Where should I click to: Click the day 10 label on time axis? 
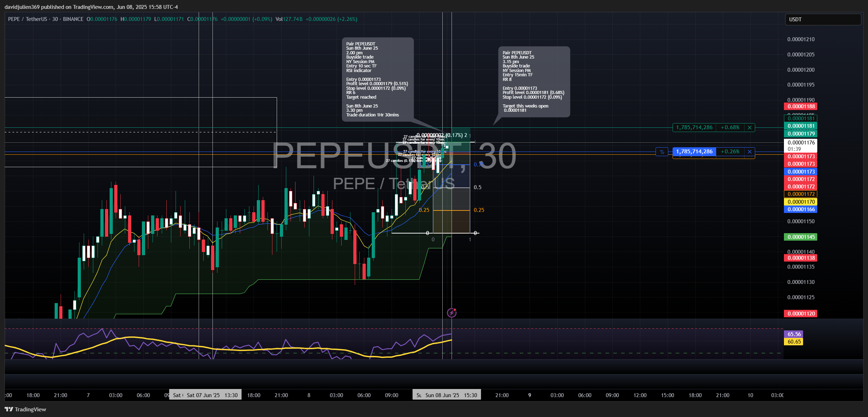(x=750, y=395)
